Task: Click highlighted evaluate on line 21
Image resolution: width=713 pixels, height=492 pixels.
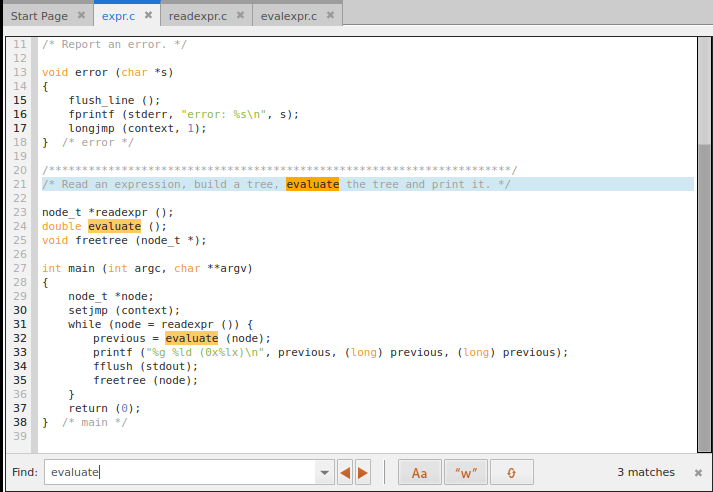Action: pos(312,184)
